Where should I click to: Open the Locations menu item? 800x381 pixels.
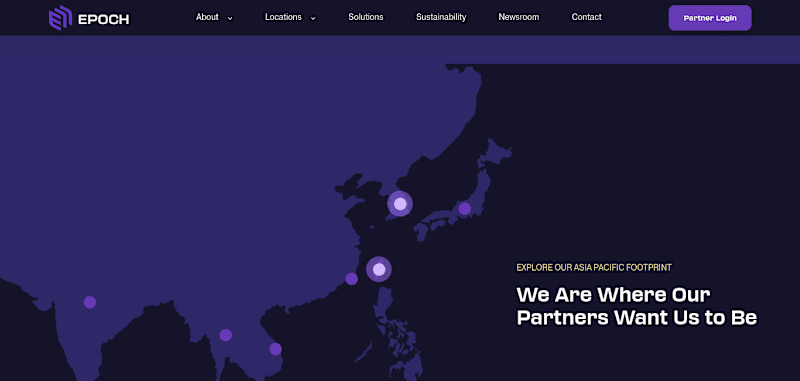[x=283, y=17]
